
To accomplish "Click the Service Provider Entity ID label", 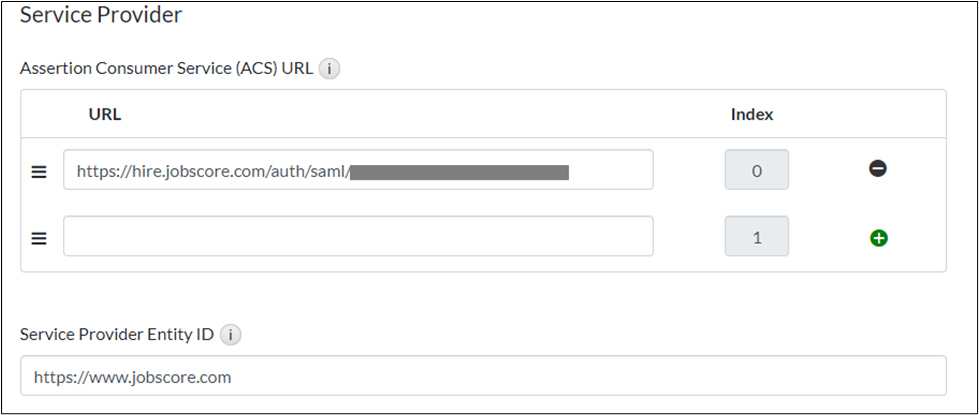I will [x=117, y=335].
